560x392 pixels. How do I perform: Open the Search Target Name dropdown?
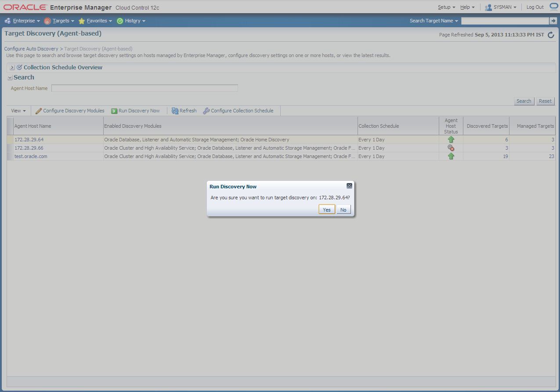[x=434, y=21]
